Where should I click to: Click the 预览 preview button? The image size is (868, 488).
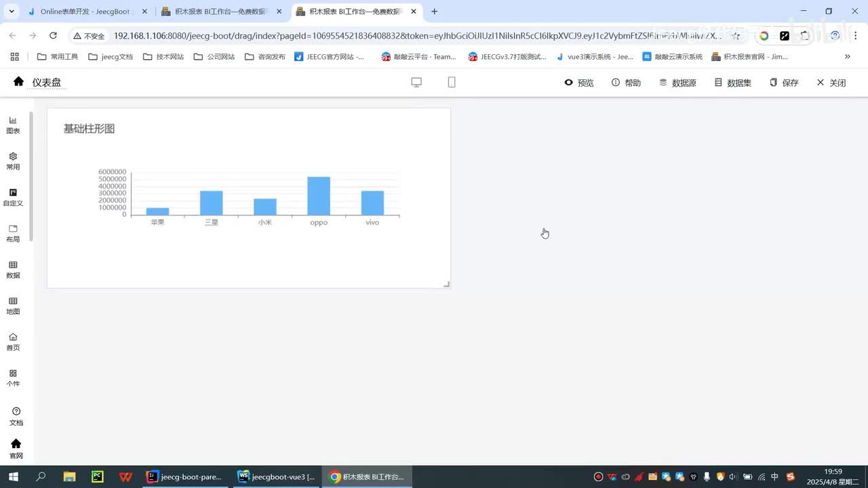579,83
